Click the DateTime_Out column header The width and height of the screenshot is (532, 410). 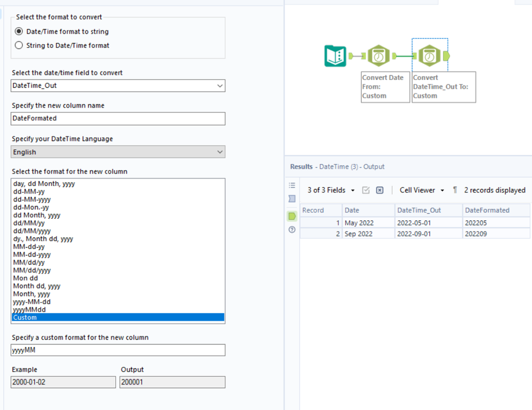pyautogui.click(x=429, y=210)
